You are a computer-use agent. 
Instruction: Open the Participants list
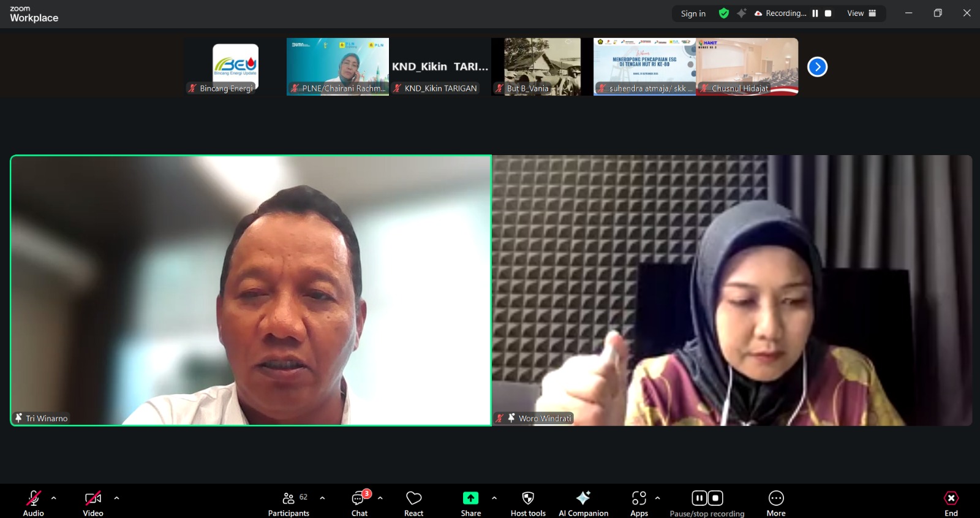point(288,503)
